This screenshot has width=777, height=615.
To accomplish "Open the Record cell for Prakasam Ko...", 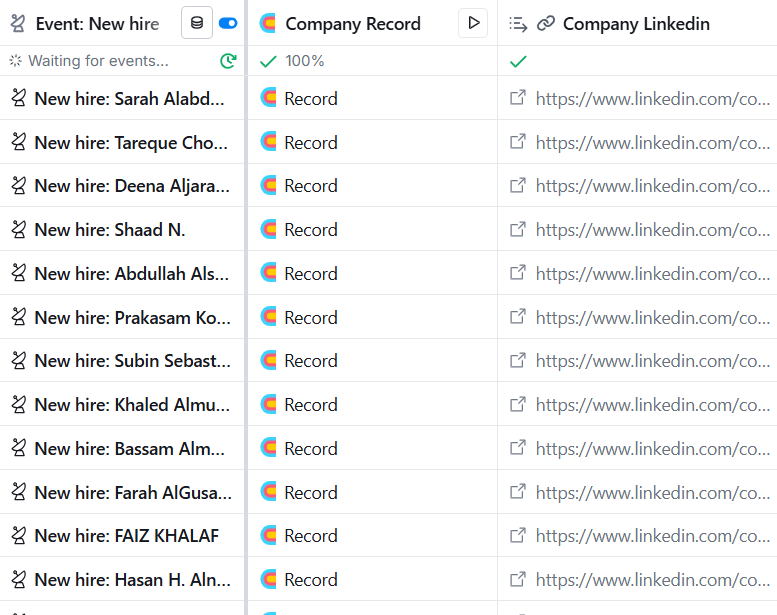I will pyautogui.click(x=373, y=317).
